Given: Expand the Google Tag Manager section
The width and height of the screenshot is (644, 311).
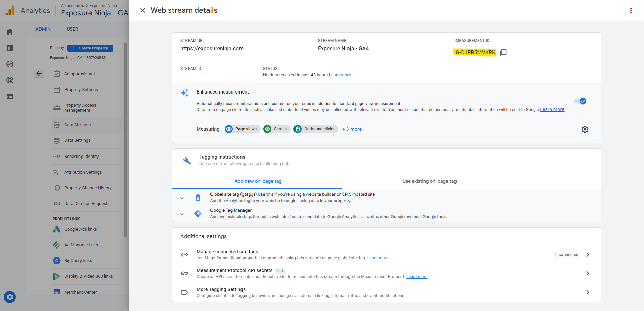Looking at the screenshot, I should pyautogui.click(x=182, y=214).
